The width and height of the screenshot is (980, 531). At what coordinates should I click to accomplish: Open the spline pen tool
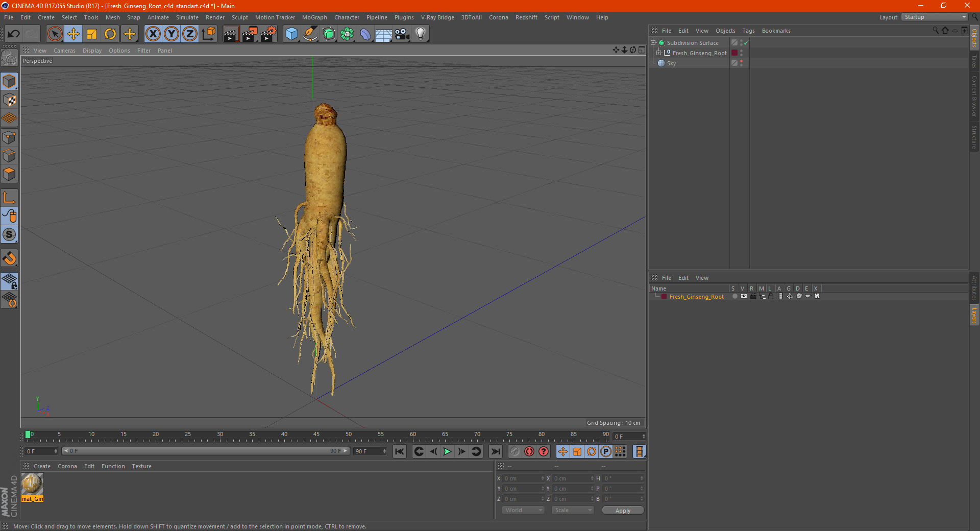(x=310, y=34)
